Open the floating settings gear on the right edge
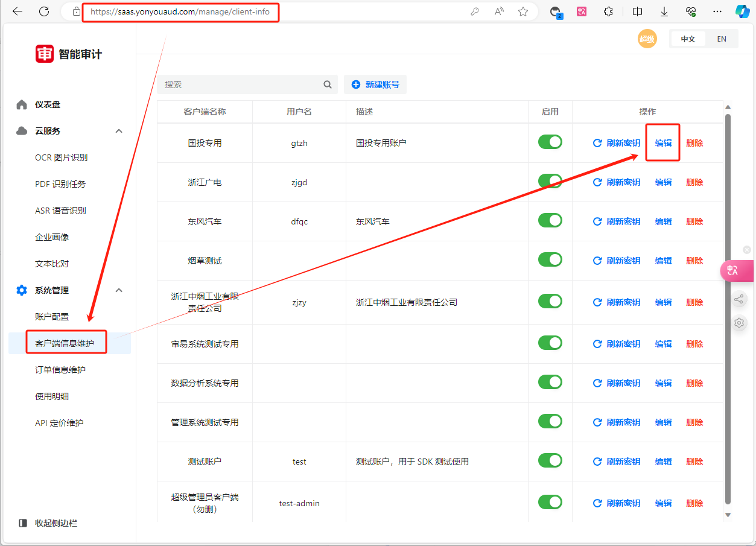The height and width of the screenshot is (546, 756). (739, 323)
